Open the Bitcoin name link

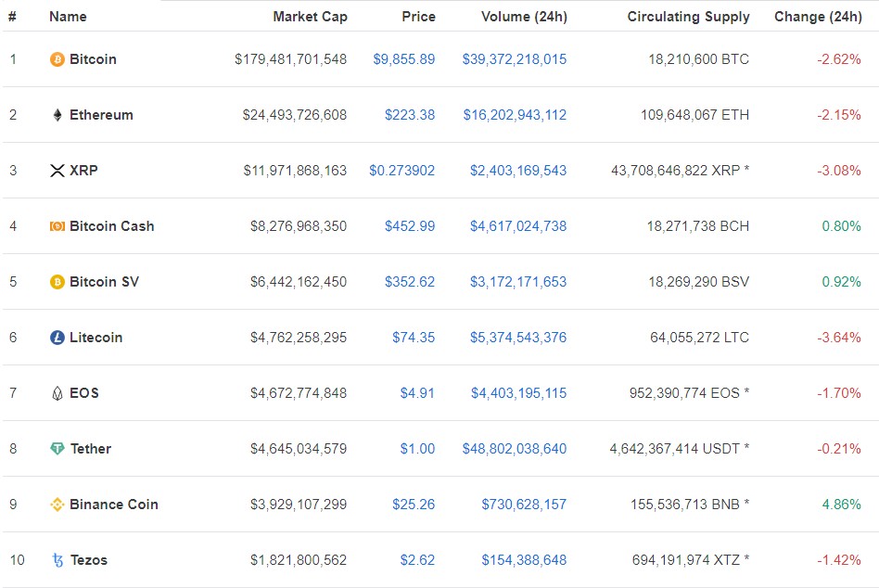click(x=93, y=58)
